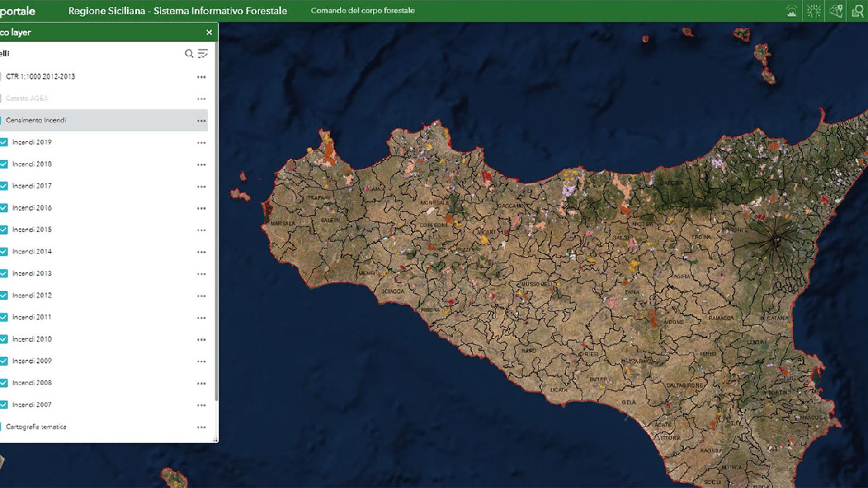Open options menu for Incendi 2011
The height and width of the screenshot is (488, 868).
point(201,318)
